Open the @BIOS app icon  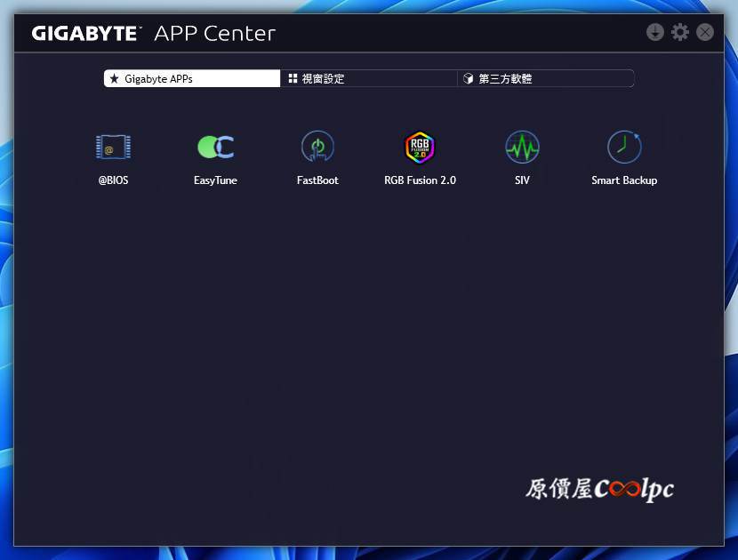click(x=114, y=148)
